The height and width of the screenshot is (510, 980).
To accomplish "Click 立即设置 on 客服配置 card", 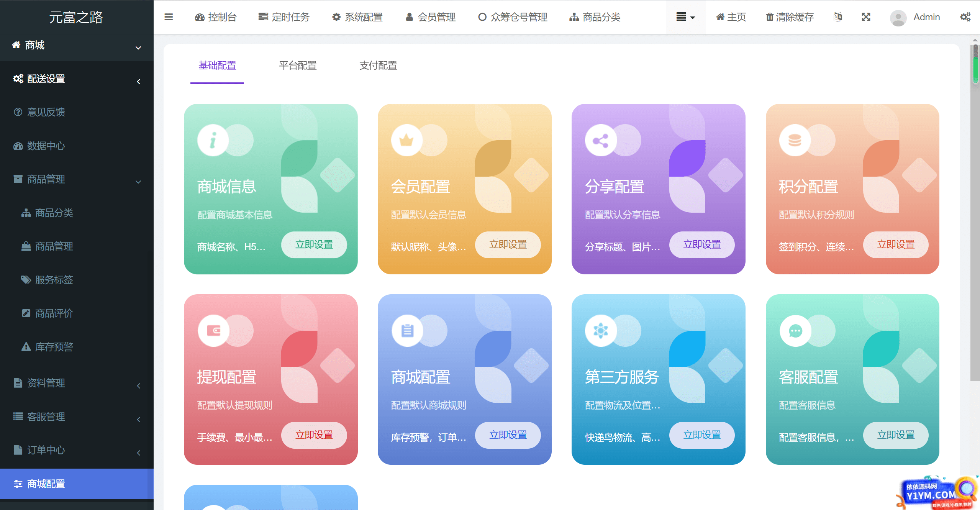I will click(896, 435).
